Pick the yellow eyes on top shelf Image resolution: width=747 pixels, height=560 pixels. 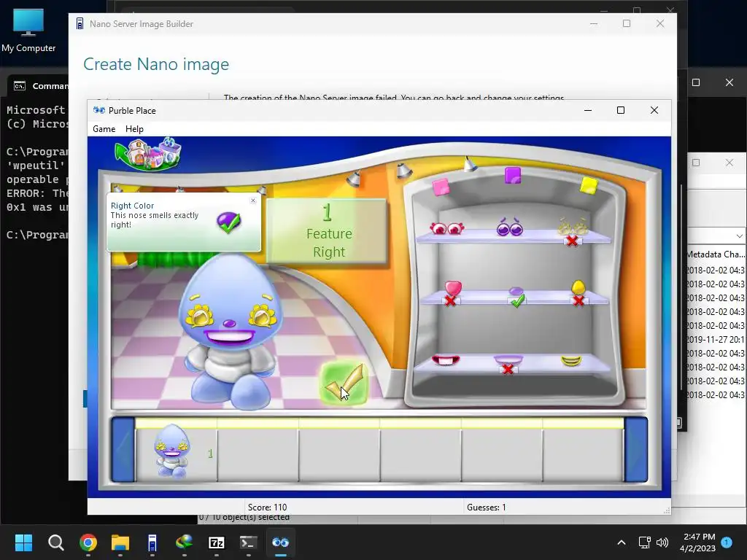pos(573,227)
